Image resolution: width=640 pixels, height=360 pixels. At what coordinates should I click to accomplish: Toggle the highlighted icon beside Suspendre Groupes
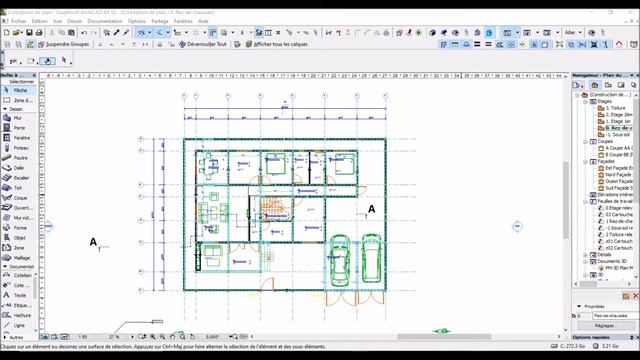[30, 44]
